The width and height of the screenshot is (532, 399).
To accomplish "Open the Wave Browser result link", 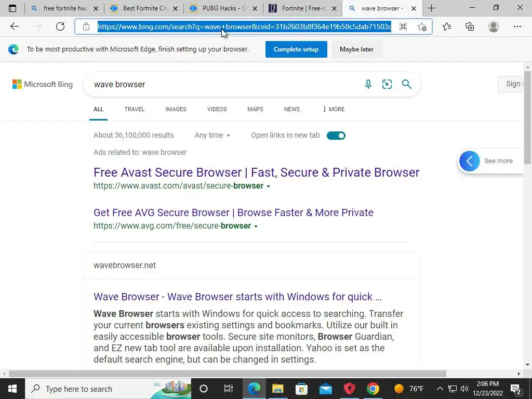I will (237, 297).
